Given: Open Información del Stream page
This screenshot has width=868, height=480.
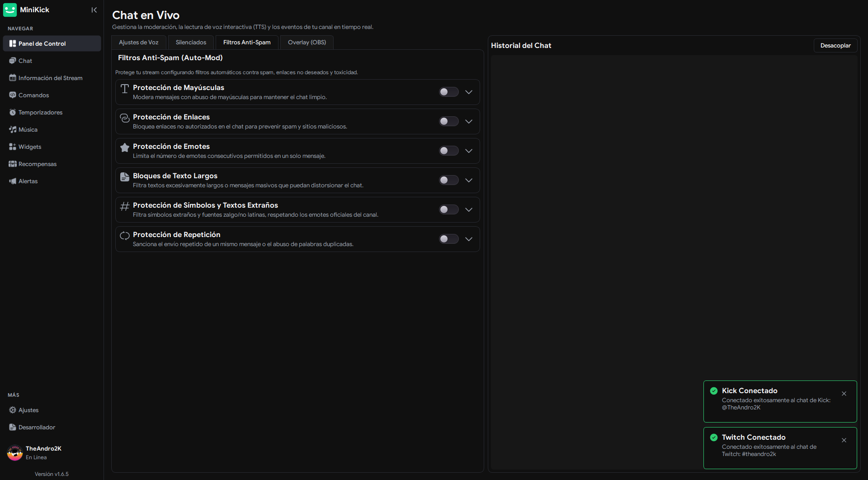Looking at the screenshot, I should point(52,78).
